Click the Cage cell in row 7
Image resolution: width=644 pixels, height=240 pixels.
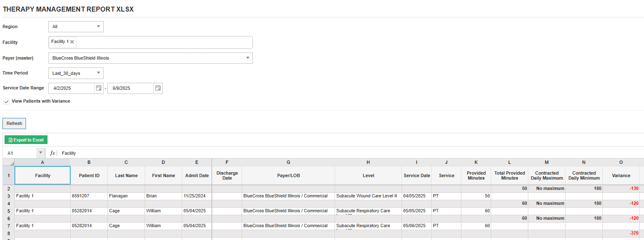pyautogui.click(x=126, y=226)
